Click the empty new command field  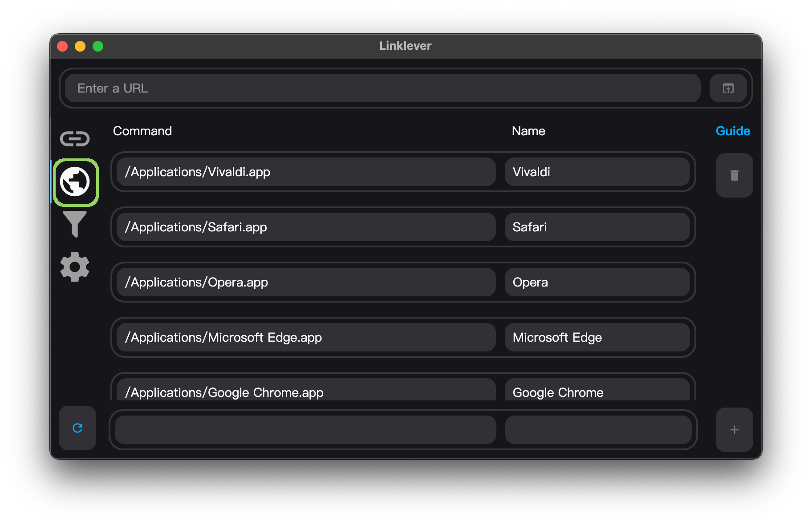[x=305, y=430]
